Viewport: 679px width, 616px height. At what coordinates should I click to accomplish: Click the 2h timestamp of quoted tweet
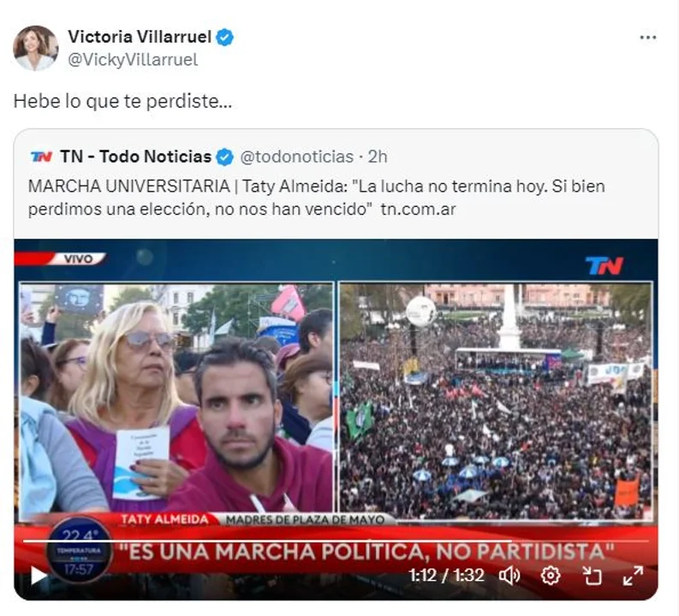pyautogui.click(x=378, y=157)
